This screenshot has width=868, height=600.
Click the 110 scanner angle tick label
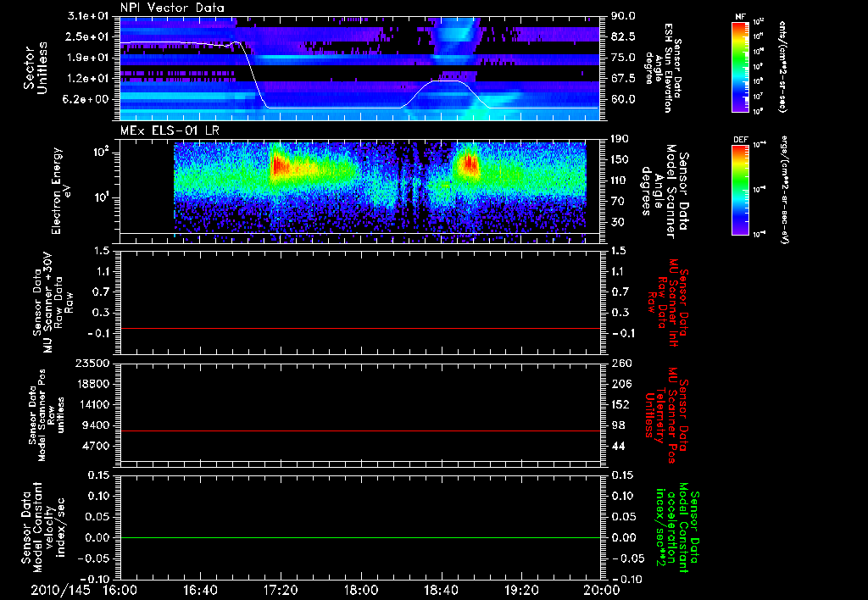[620, 181]
